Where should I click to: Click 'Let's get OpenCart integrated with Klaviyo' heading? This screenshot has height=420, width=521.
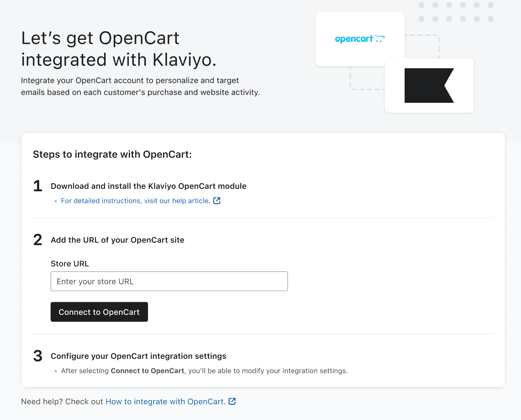coord(119,49)
